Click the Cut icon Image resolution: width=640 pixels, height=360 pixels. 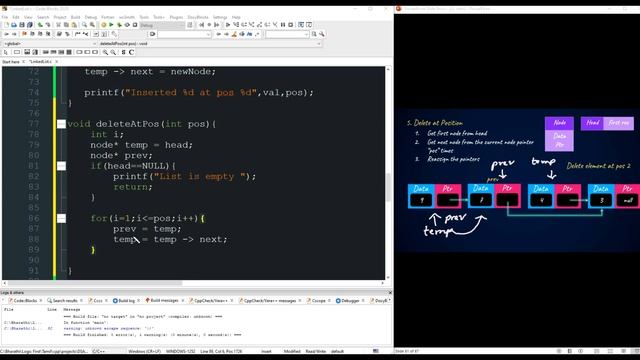coord(58,25)
